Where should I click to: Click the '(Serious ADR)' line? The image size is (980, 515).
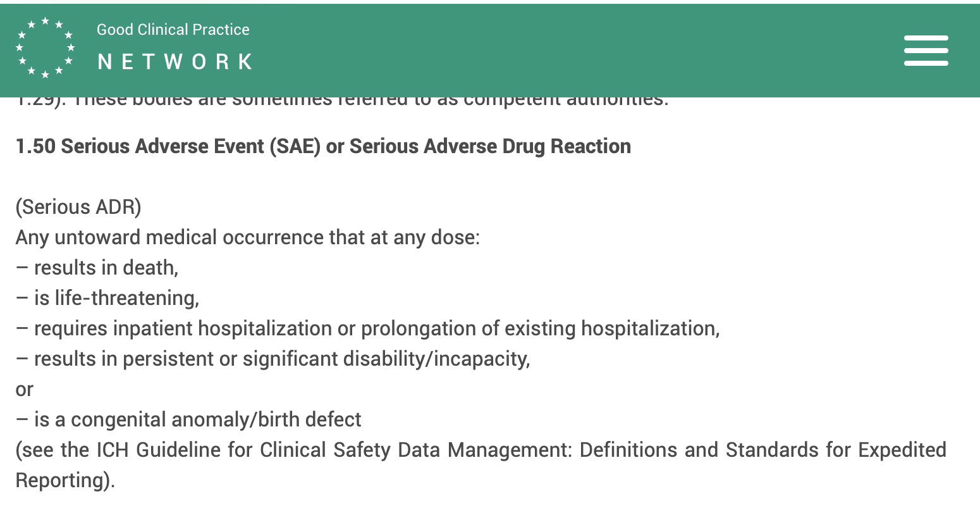[78, 207]
